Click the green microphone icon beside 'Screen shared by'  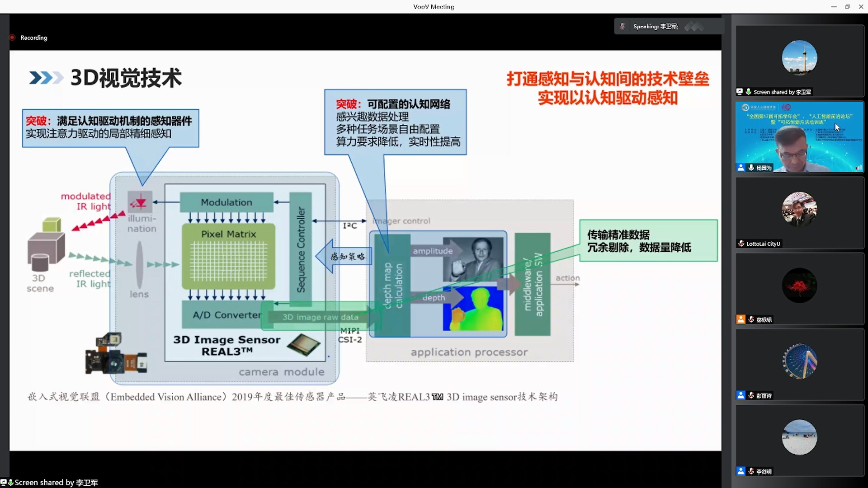[x=749, y=92]
